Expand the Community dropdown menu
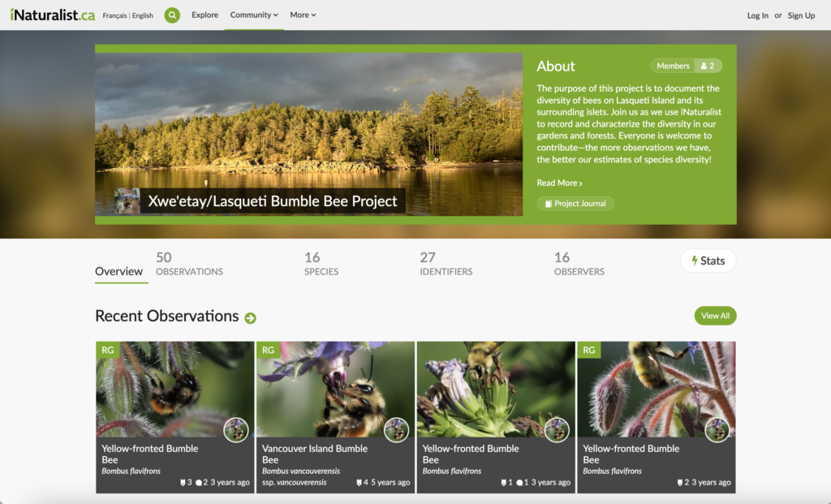 tap(254, 15)
